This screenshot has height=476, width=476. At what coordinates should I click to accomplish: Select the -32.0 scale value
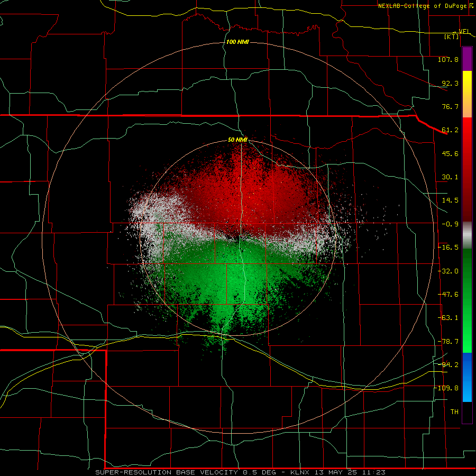click(x=448, y=271)
